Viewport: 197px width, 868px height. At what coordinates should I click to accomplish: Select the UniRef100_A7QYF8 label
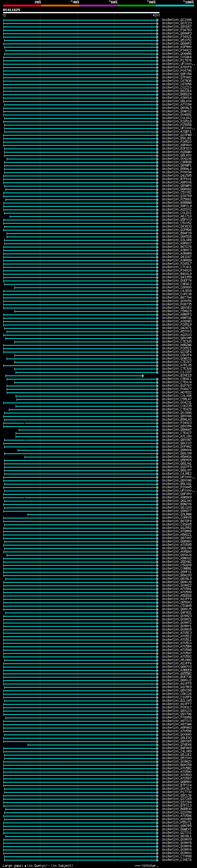tap(177, 67)
